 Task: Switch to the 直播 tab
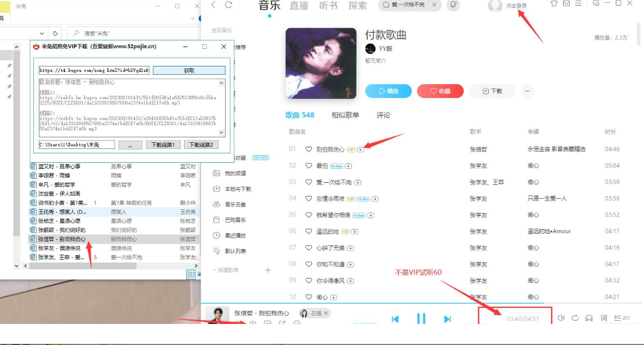coord(299,6)
